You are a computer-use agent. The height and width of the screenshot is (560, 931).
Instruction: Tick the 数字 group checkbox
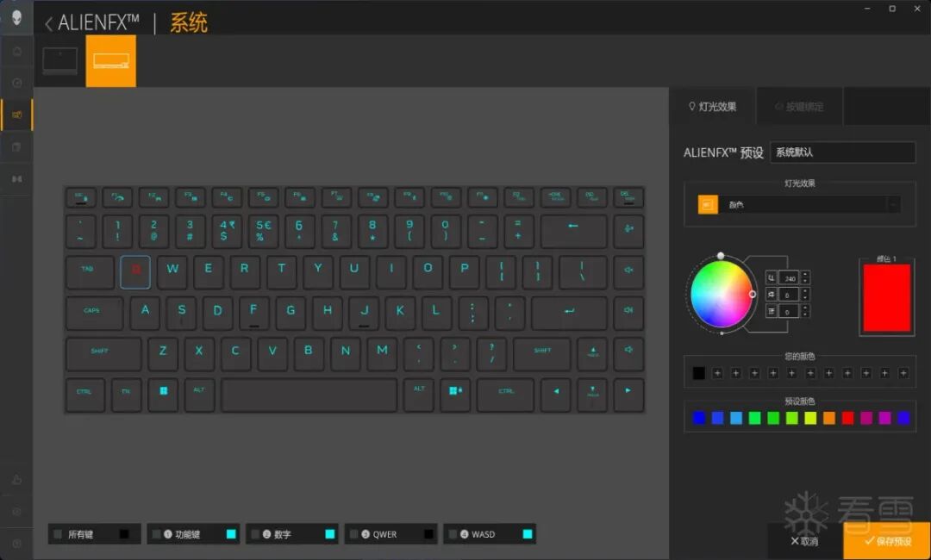(255, 534)
